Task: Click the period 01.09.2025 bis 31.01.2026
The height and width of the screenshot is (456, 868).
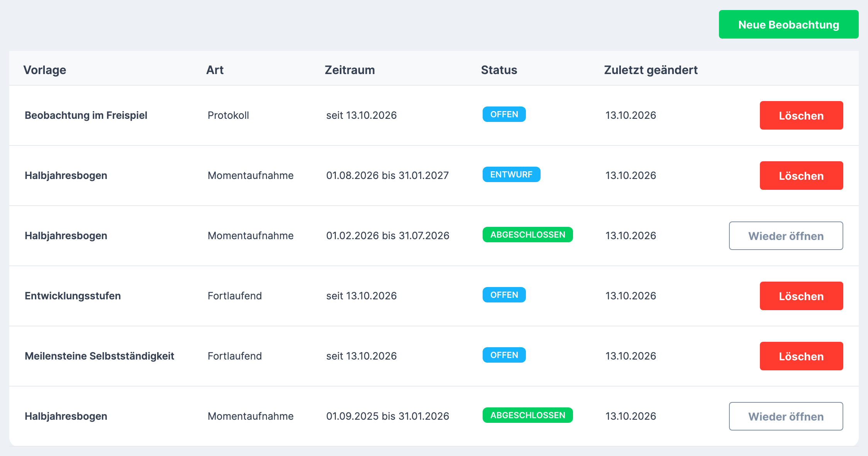Action: coord(388,416)
